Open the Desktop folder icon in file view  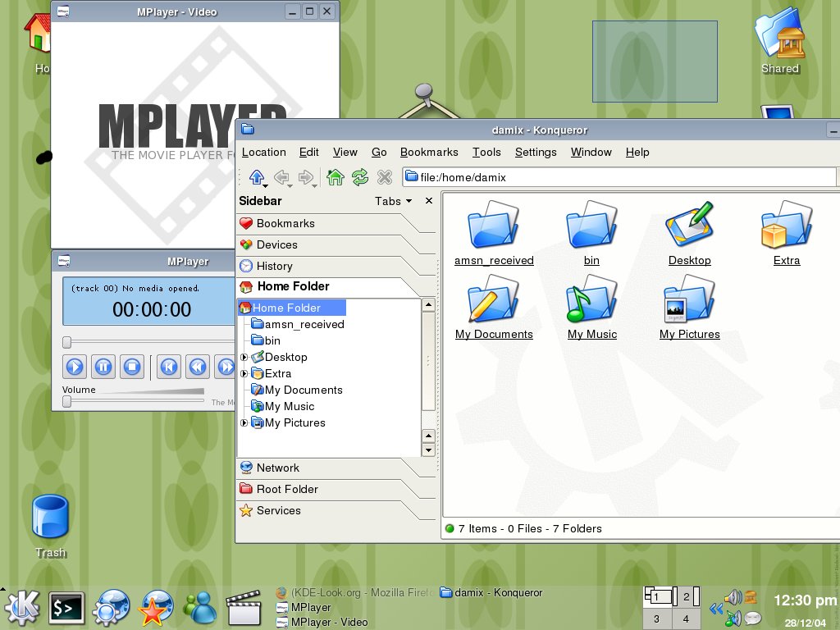(690, 225)
